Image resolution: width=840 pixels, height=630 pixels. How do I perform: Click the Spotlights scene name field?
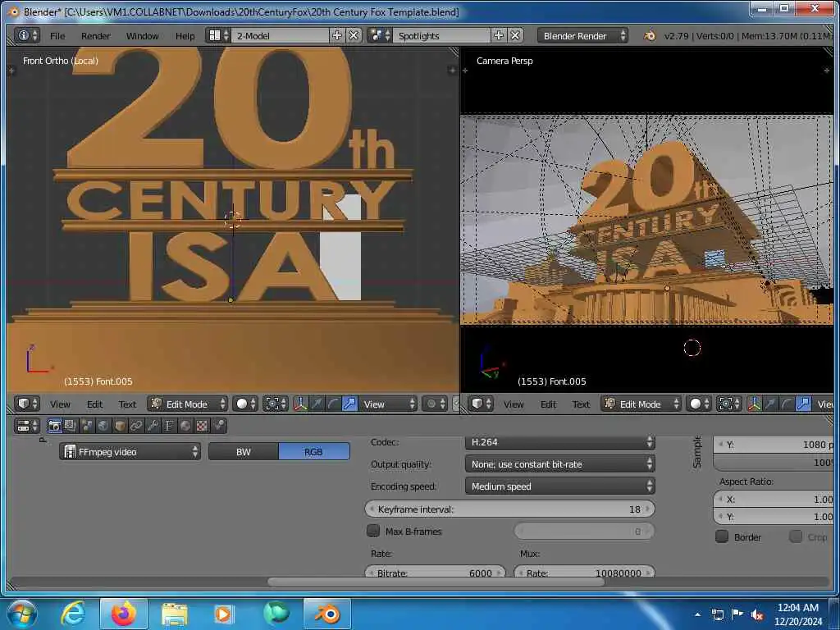(x=442, y=35)
